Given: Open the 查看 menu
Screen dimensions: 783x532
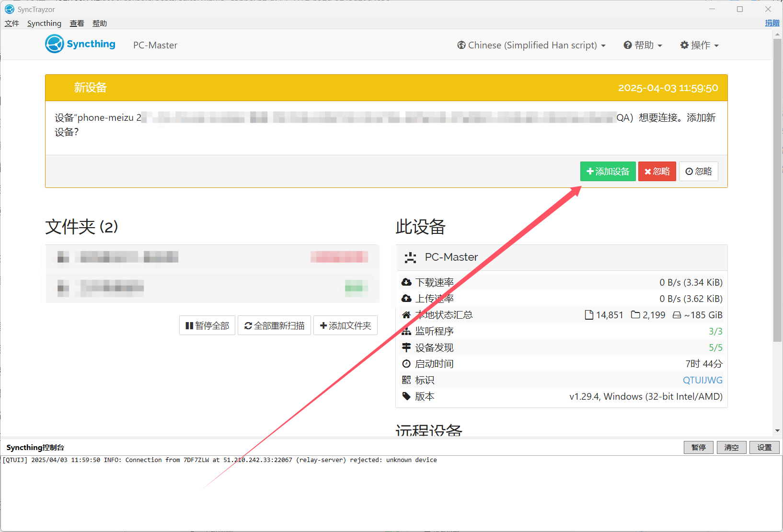Looking at the screenshot, I should point(77,23).
